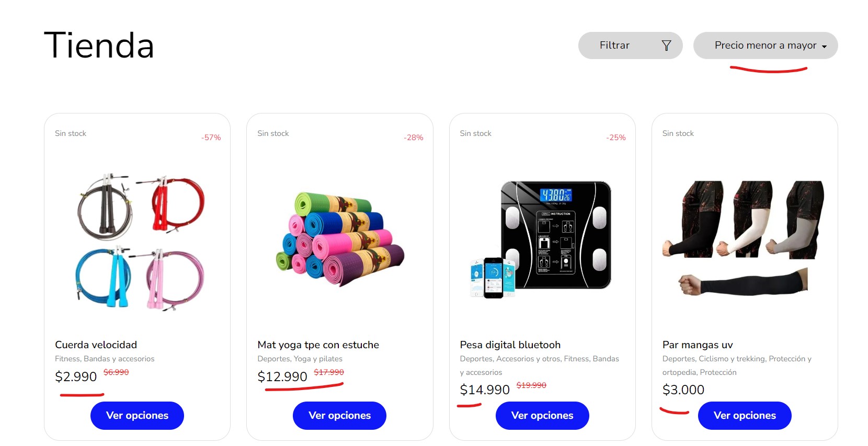Click the Tienda page heading
The width and height of the screenshot is (868, 446).
tap(99, 45)
